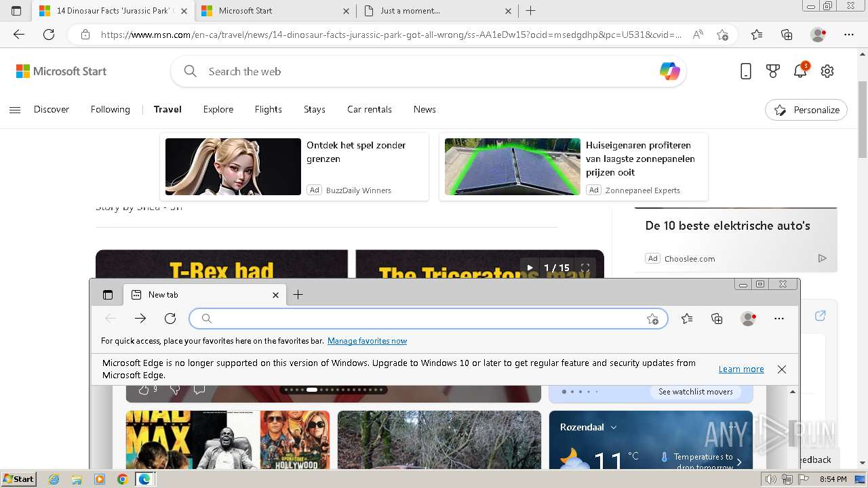Open Windows Start button
The height and width of the screenshot is (488, 868).
(x=18, y=479)
